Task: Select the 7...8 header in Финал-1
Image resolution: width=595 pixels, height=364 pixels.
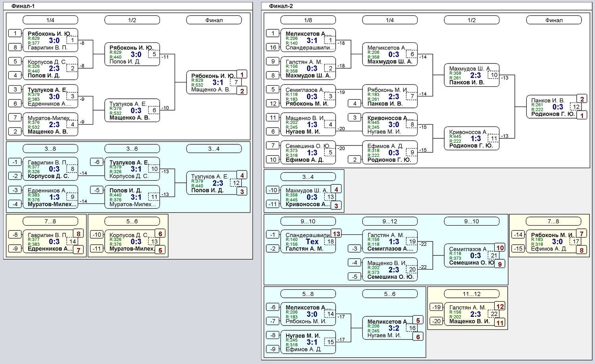Action: [x=50, y=221]
